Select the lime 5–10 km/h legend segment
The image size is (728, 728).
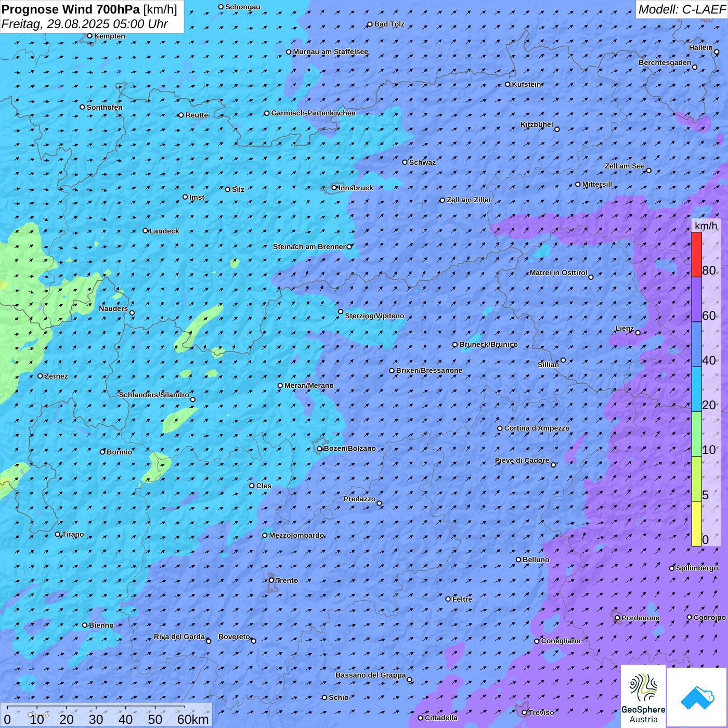coord(696,479)
